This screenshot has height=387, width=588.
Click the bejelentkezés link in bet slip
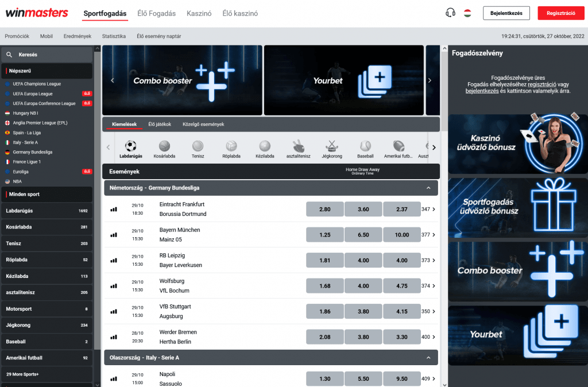click(482, 91)
